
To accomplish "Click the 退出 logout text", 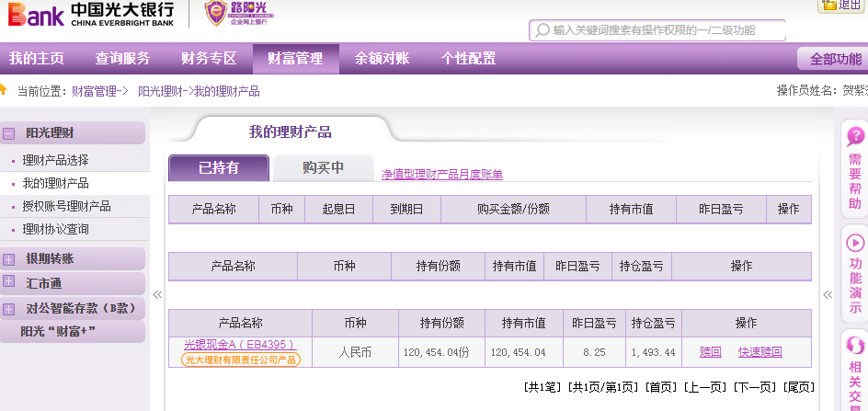I will coord(851,5).
